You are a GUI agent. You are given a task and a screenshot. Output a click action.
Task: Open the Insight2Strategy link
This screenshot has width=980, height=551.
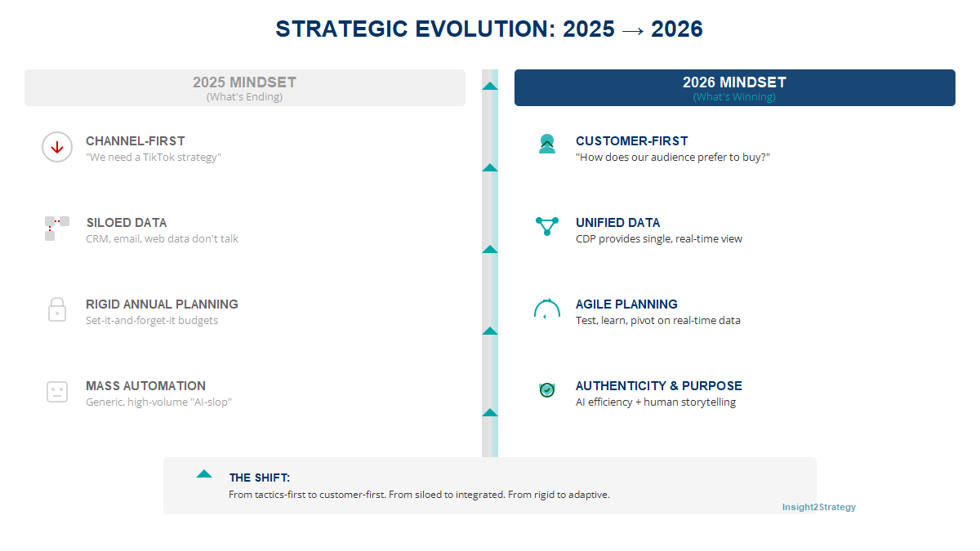coord(818,507)
